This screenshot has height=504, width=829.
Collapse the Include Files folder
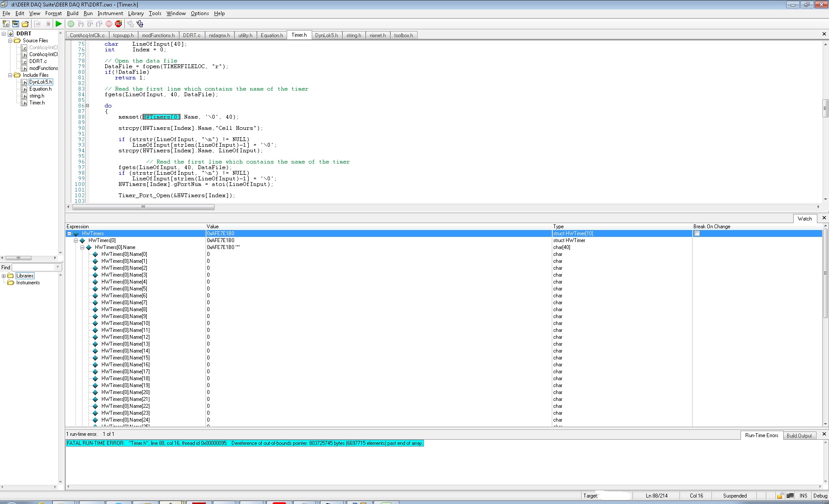click(9, 75)
